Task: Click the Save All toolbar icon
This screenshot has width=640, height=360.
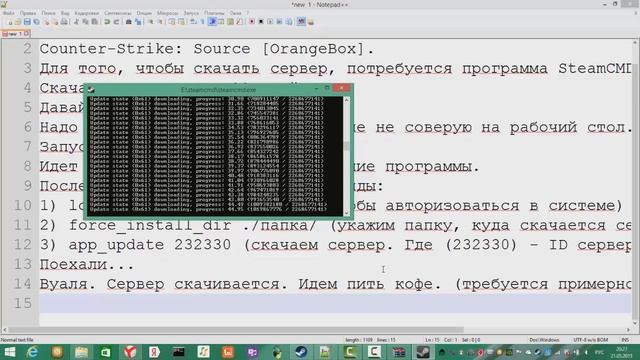Action: [36, 22]
